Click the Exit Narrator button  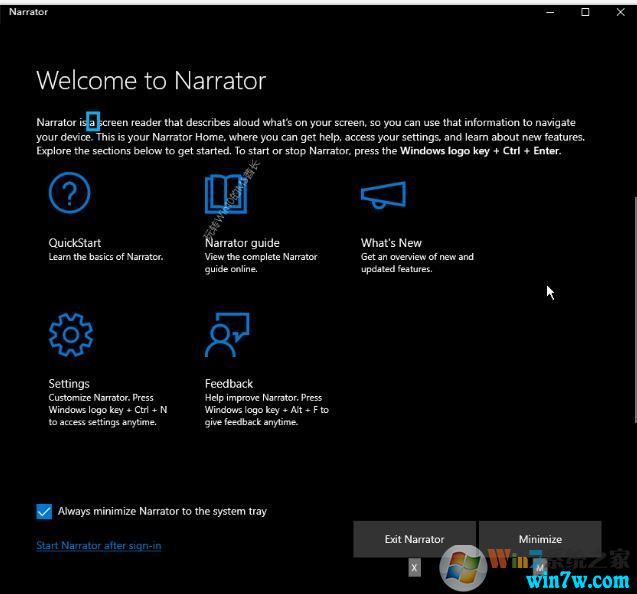(414, 539)
